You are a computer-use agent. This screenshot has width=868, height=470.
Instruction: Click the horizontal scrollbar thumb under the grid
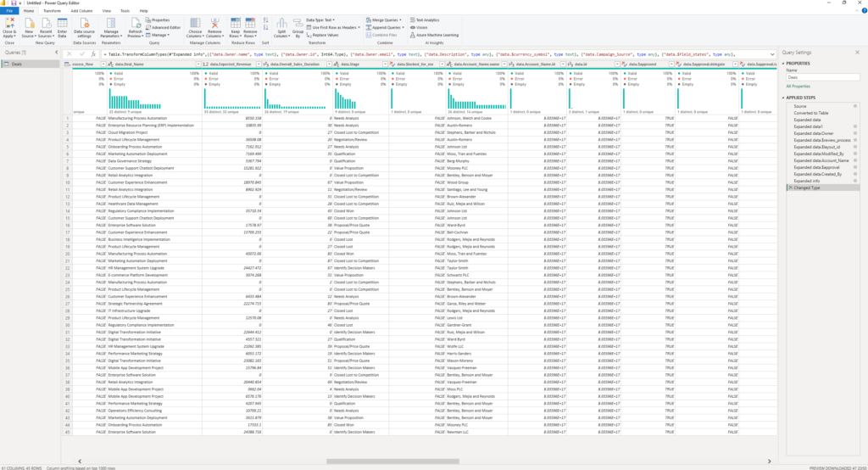pos(392,462)
